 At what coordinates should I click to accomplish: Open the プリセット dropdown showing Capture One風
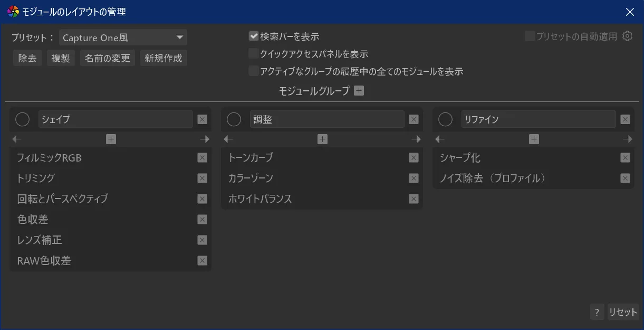(123, 37)
